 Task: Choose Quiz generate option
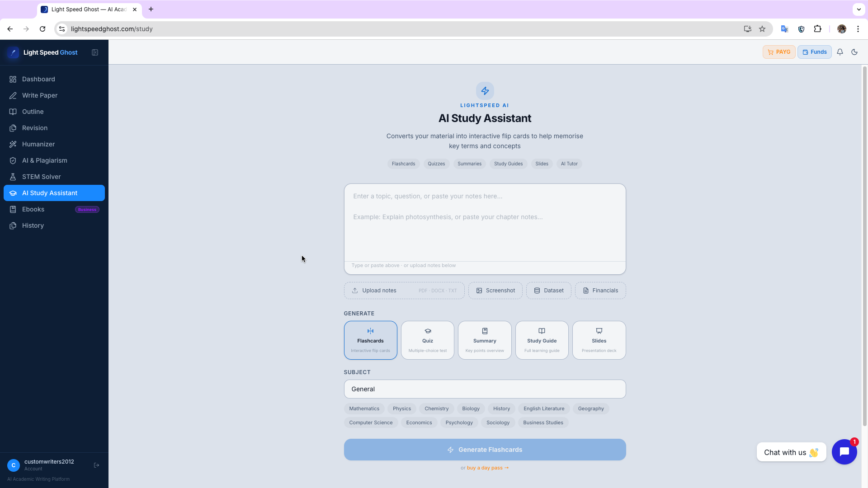428,340
